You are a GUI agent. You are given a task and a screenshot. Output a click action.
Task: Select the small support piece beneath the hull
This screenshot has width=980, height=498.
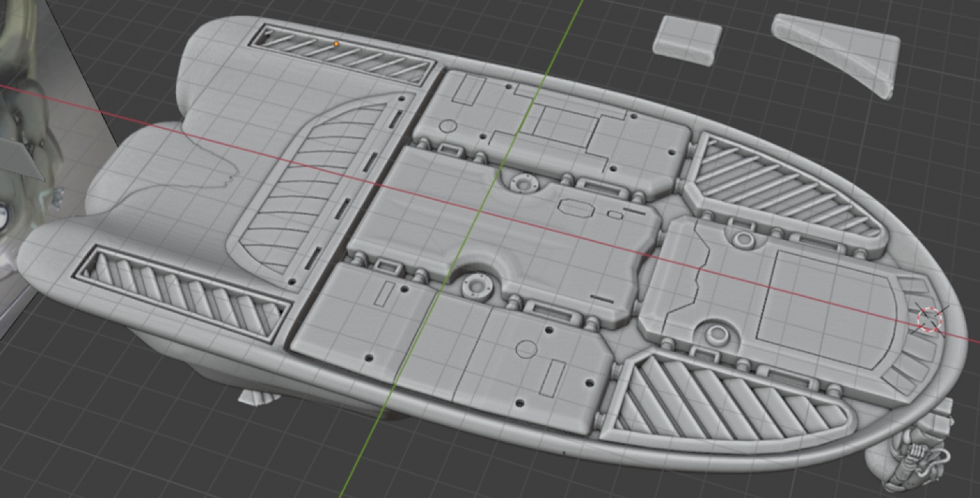pos(257,398)
